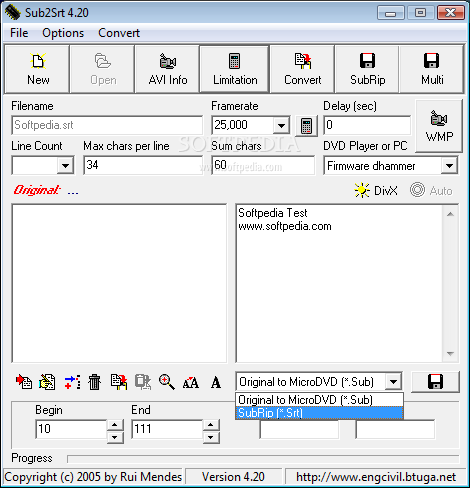This screenshot has height=488, width=470.
Task: Click the DivX sun icon
Action: pyautogui.click(x=362, y=190)
